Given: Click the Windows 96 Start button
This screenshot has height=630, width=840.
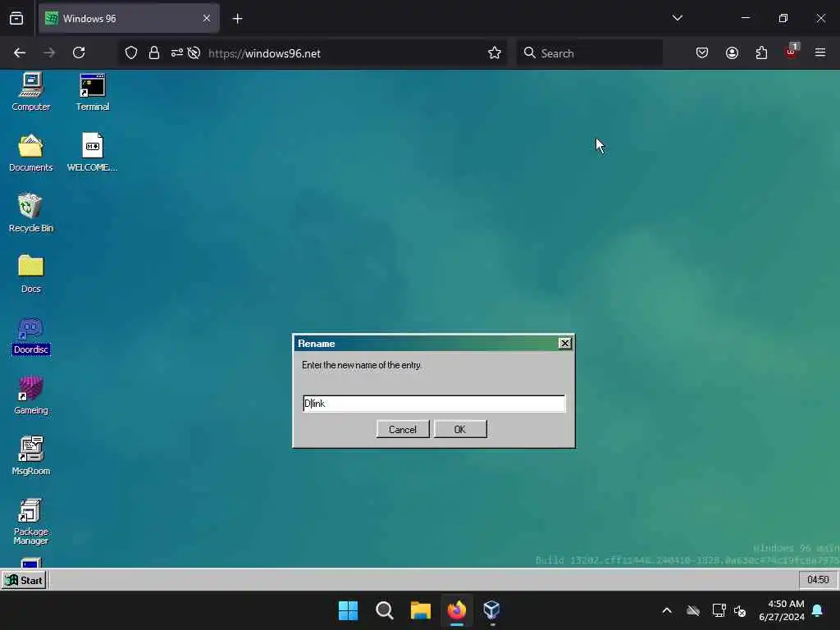Looking at the screenshot, I should click(x=24, y=580).
